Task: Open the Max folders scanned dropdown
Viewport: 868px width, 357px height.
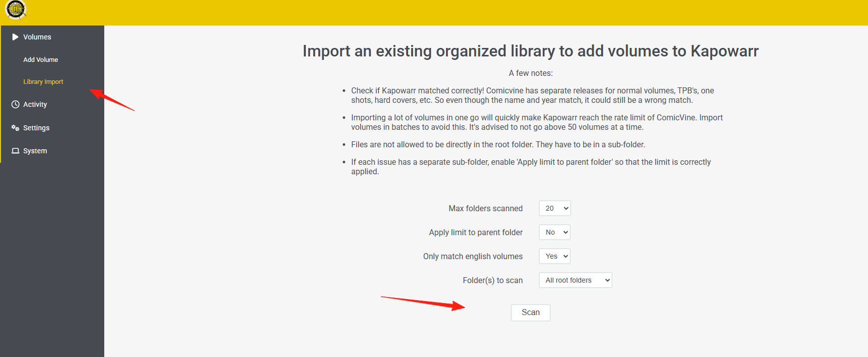Action: click(555, 208)
